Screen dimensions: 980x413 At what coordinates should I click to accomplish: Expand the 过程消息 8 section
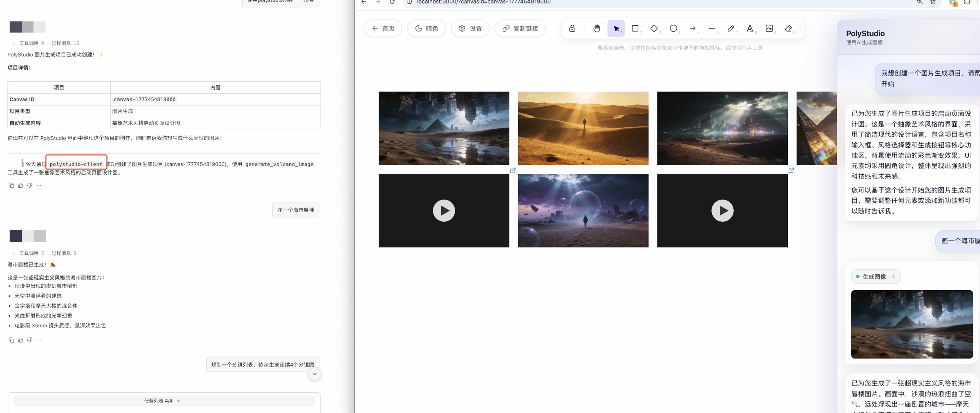click(x=64, y=253)
